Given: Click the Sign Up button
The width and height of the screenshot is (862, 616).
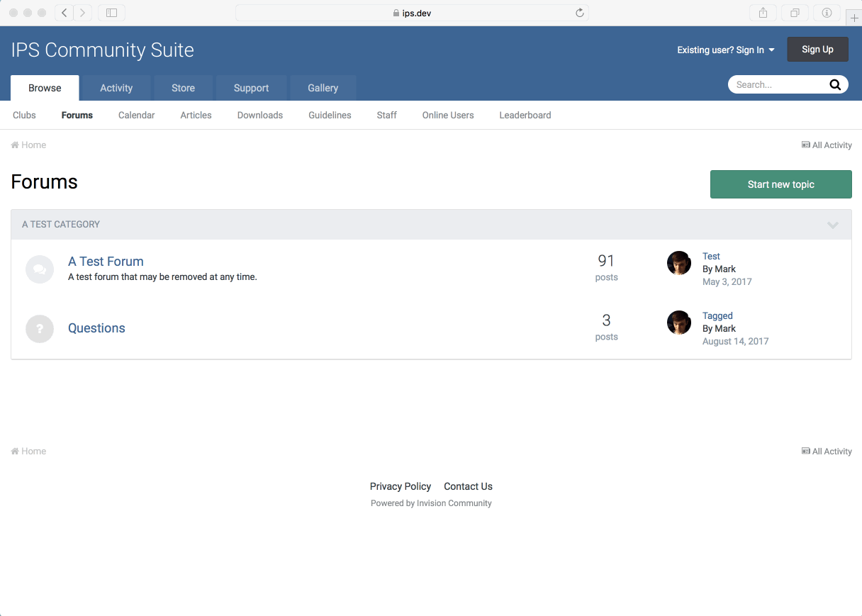Looking at the screenshot, I should (817, 50).
